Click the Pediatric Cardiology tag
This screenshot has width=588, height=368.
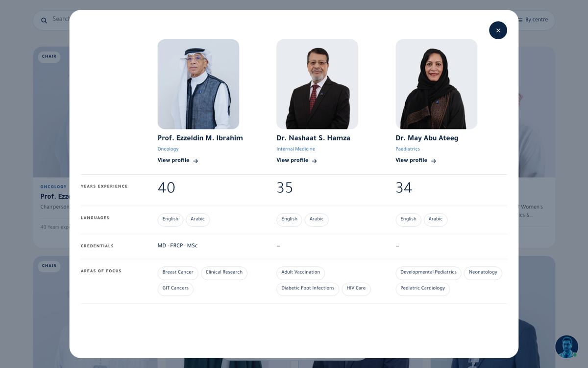click(422, 289)
